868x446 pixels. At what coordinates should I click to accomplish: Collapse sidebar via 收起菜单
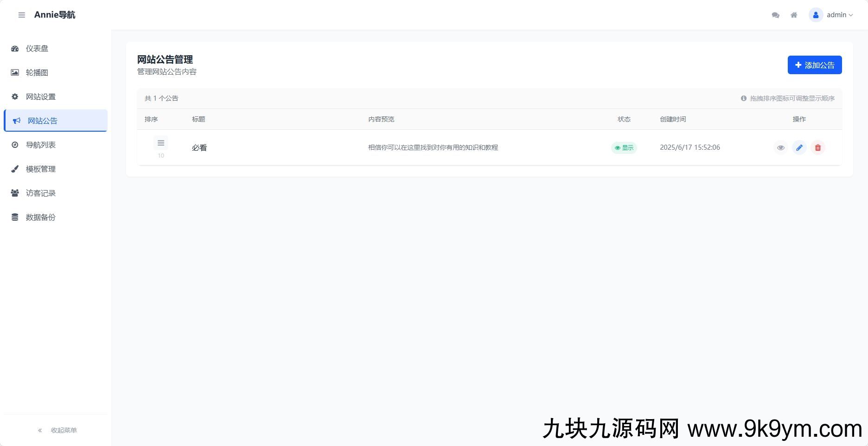tap(57, 430)
